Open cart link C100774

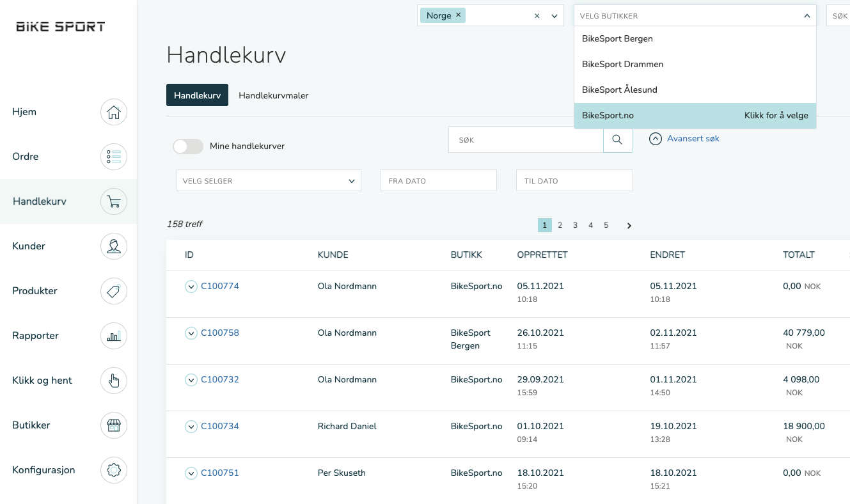point(220,286)
